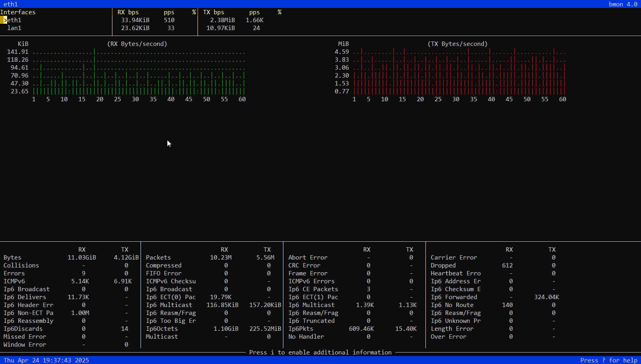Viewport: 641px width, 364px height.
Task: Click the 'Ip6 Delivers' row label
Action: point(25,297)
